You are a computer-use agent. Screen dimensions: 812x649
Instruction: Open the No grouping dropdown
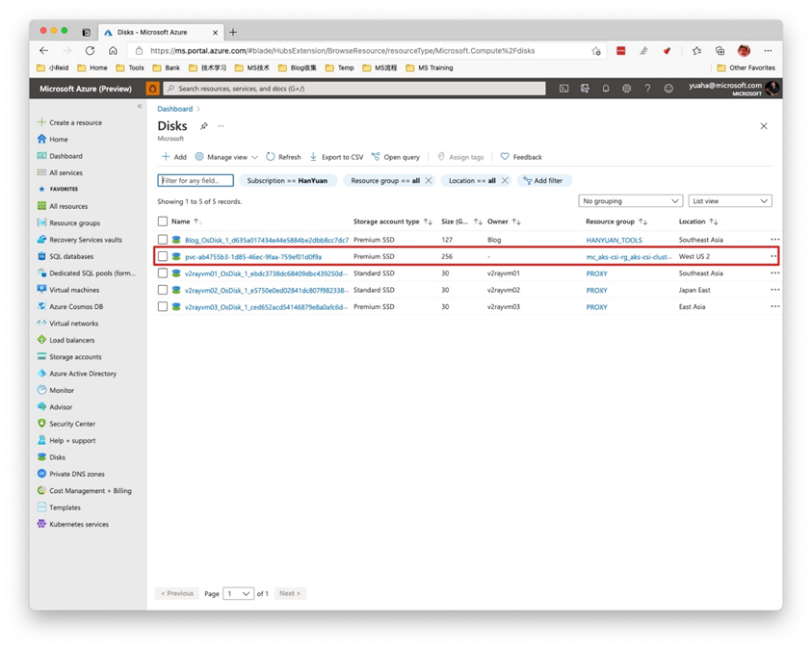pyautogui.click(x=630, y=201)
